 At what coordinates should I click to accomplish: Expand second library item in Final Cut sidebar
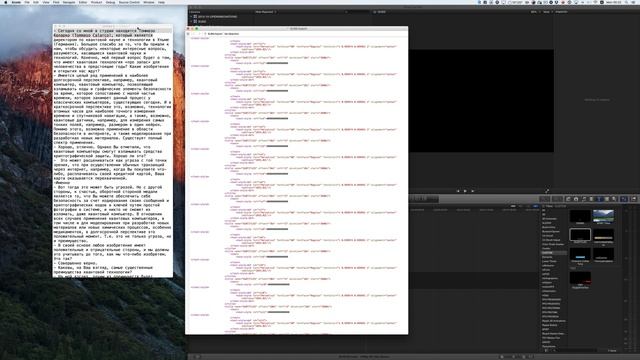click(191, 21)
